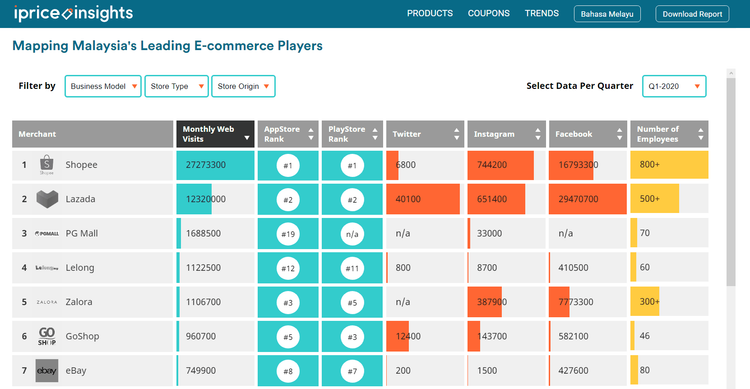The height and width of the screenshot is (389, 750).
Task: Switch language to Bahasa Melayu
Action: [x=607, y=14]
